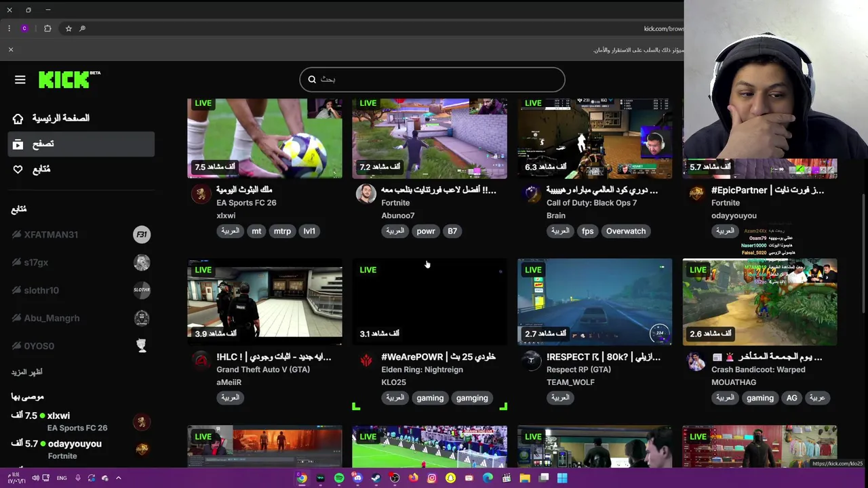Open Call of Duty: Black Ops 7 category
Screen dimensions: 868x488
(591, 203)
